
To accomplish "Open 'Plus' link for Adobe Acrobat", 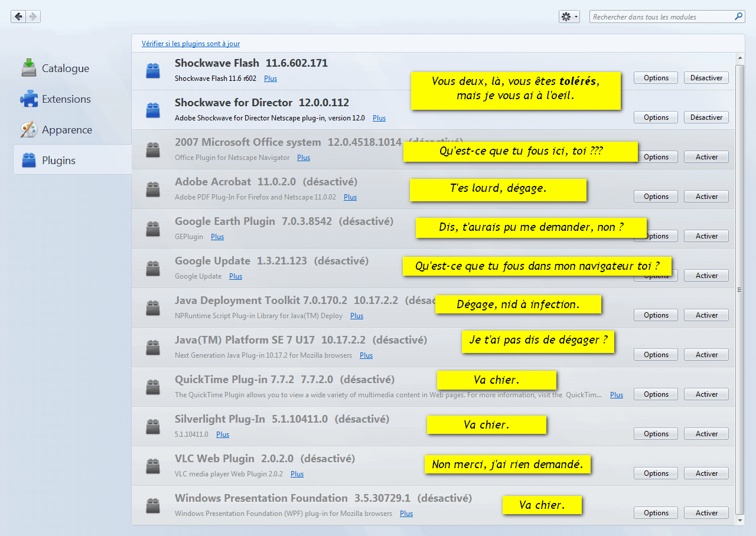I will tap(350, 197).
